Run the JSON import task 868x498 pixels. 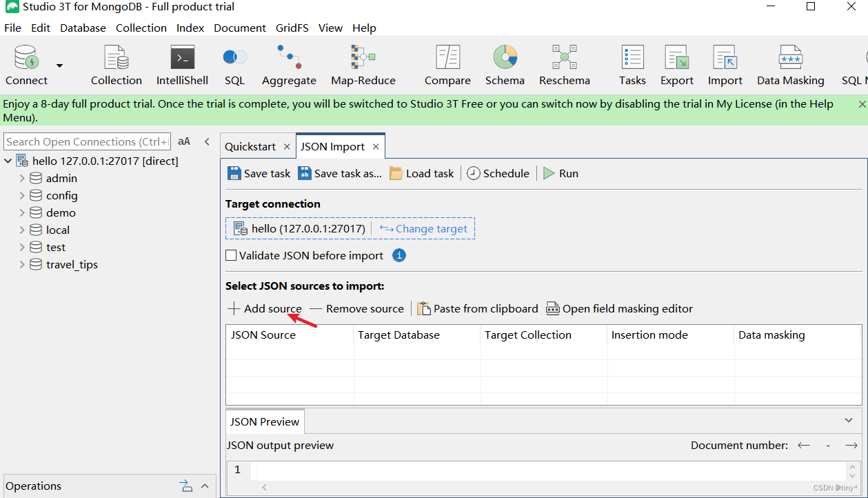[561, 173]
